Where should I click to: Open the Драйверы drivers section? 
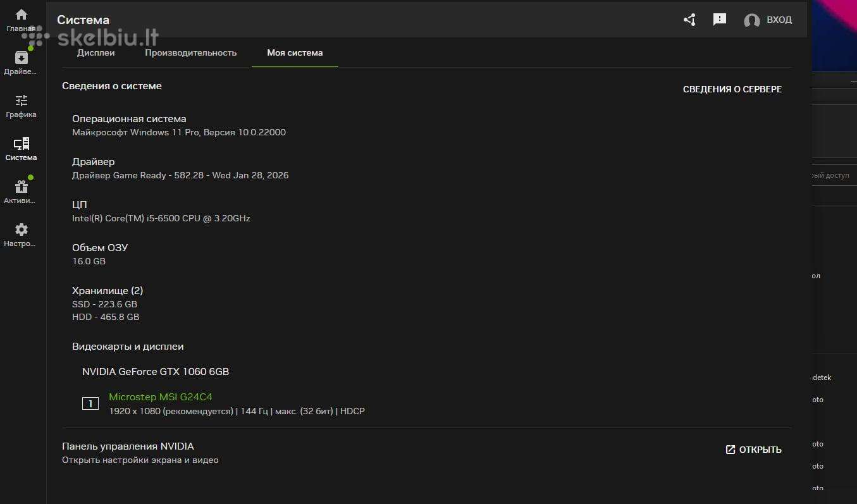coord(22,63)
